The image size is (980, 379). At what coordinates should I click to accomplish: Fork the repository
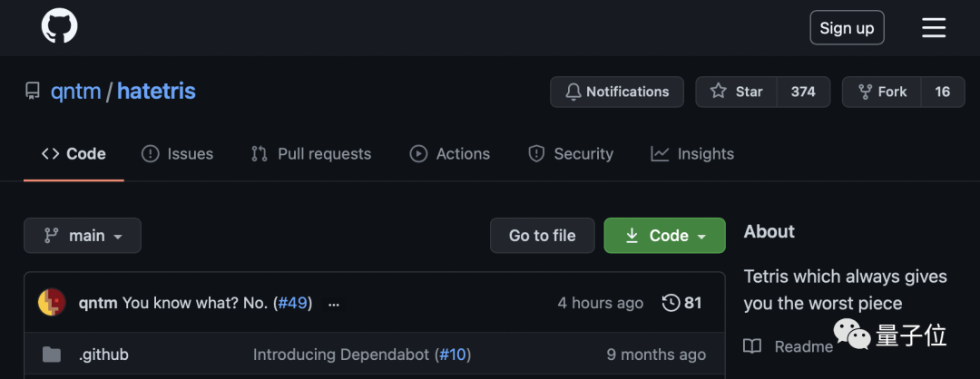click(881, 92)
